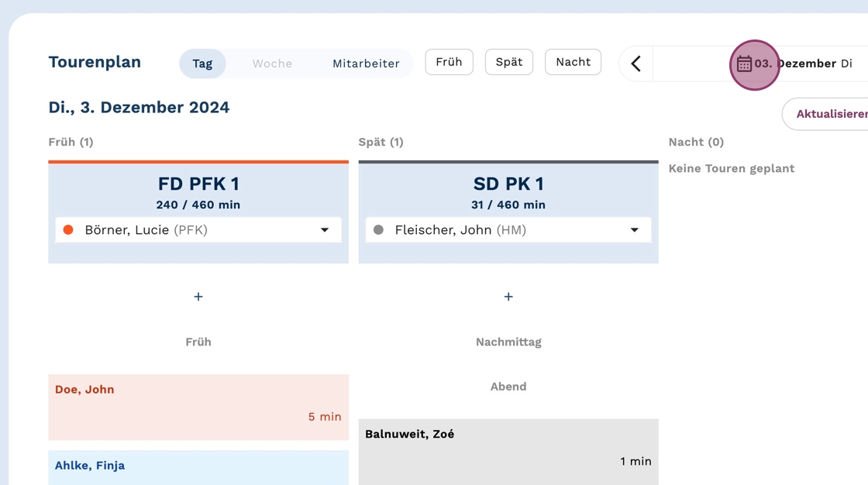Add visit with plus in SD PK 1
This screenshot has height=485, width=868.
point(508,297)
